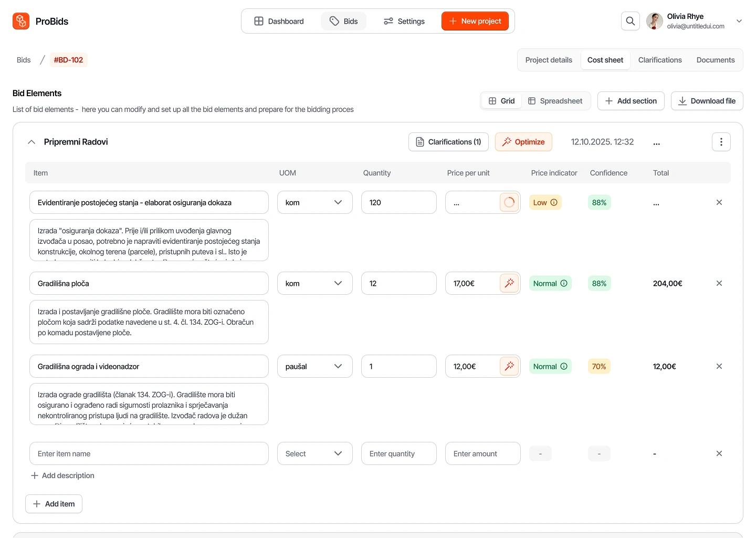756x538 pixels.
Task: Remove the Gradilišna ploča row
Action: click(719, 283)
